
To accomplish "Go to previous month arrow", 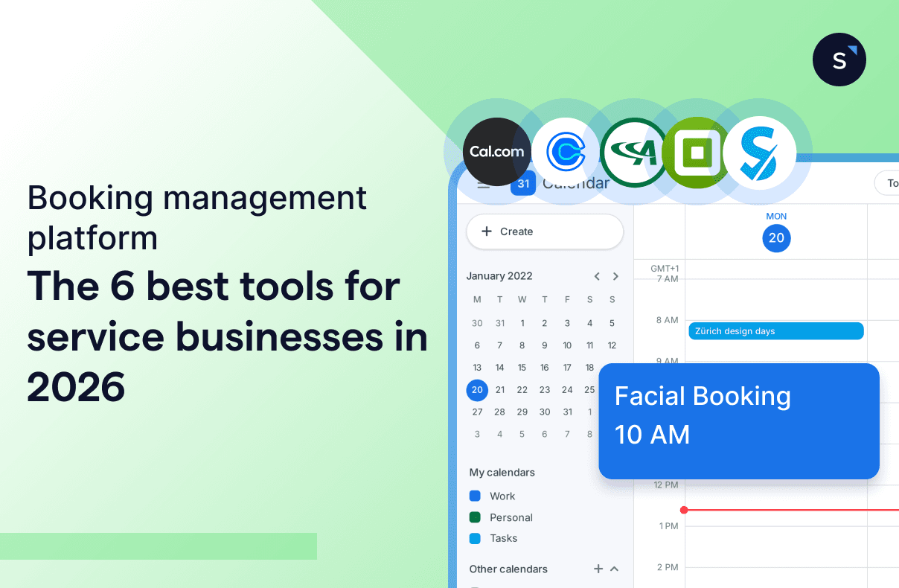I will click(597, 276).
